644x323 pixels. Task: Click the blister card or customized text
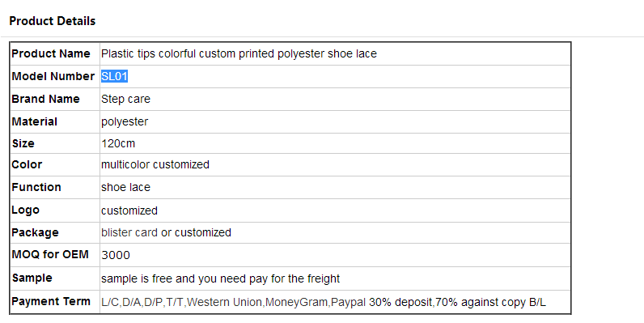pos(167,232)
